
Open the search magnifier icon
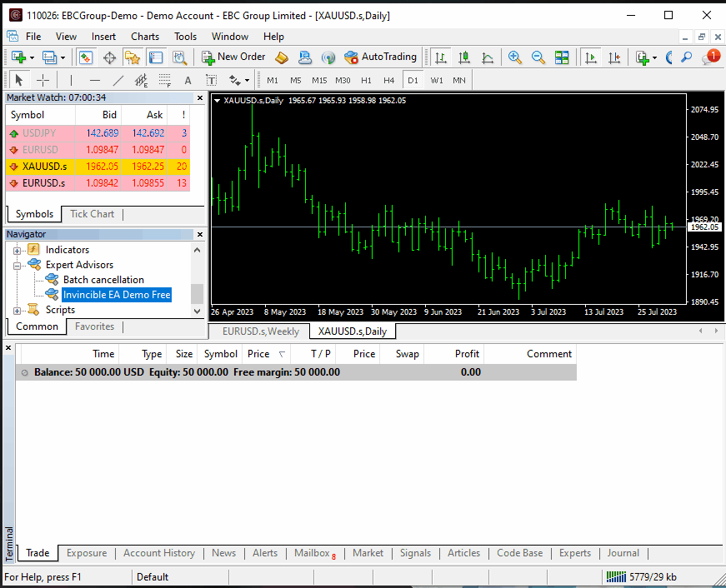pos(687,57)
